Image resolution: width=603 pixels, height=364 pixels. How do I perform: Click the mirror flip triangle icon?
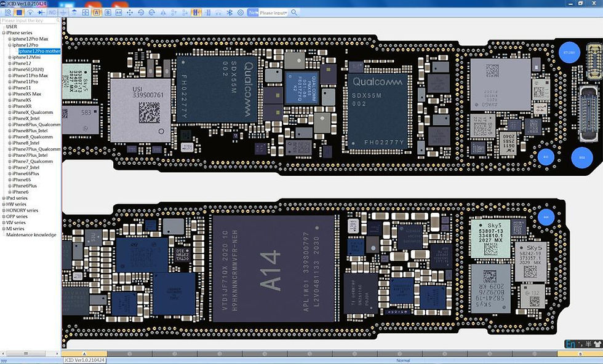coord(163,13)
